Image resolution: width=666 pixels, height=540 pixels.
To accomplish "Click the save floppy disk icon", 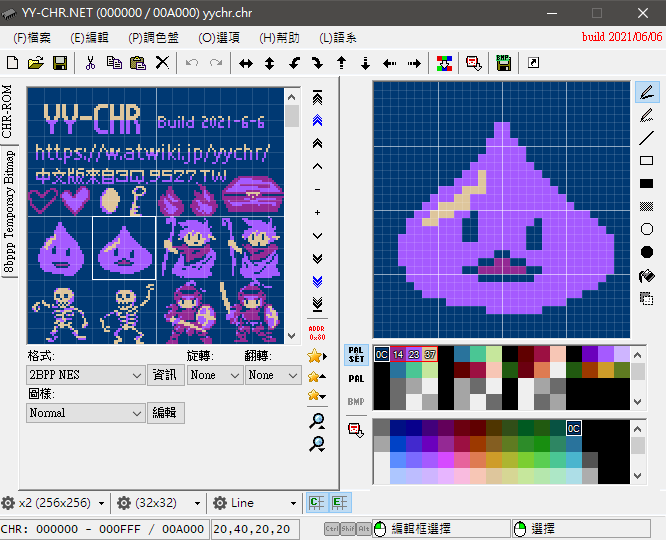I will (x=60, y=63).
